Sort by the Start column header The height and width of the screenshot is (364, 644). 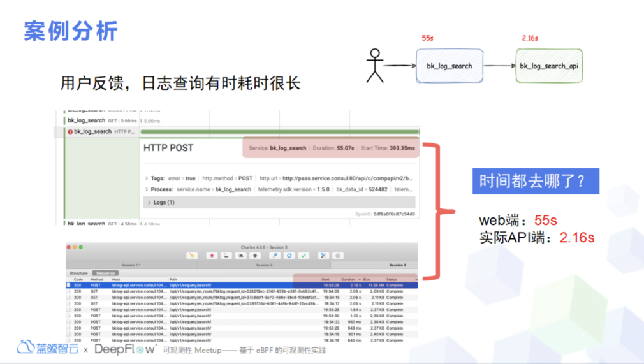click(326, 279)
